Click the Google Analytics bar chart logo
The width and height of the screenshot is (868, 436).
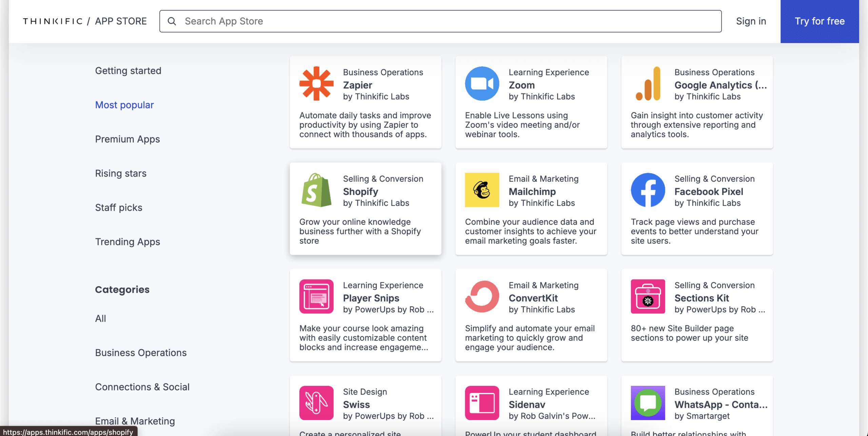(x=648, y=84)
